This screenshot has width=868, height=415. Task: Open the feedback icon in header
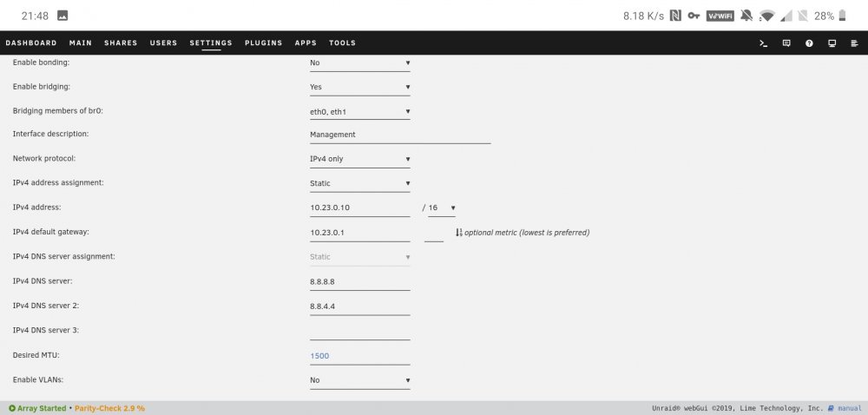[786, 43]
